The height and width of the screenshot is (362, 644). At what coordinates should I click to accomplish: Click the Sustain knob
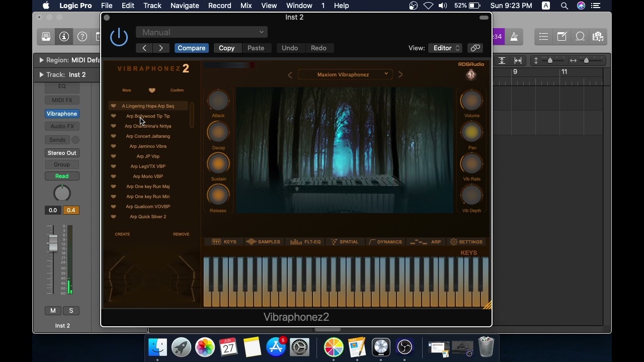[218, 163]
